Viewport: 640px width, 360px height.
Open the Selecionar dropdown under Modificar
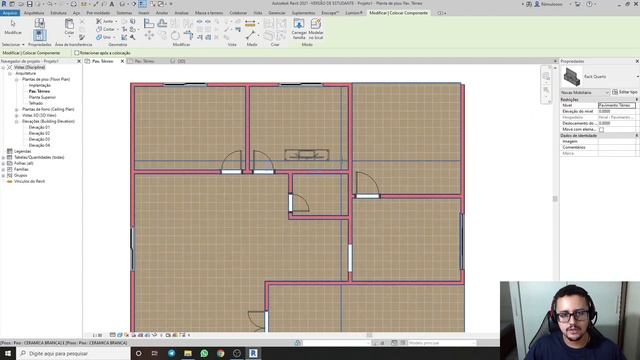(13, 44)
